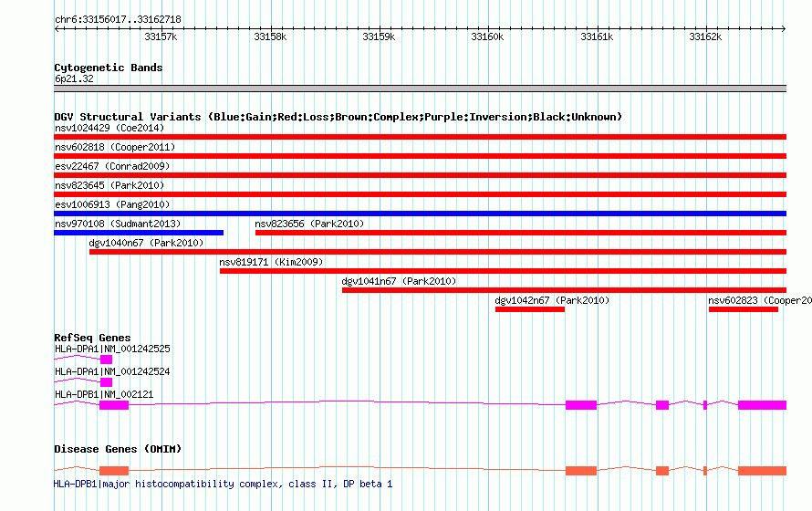Viewport: 812px width, 511px height.
Task: Click the dgv1042n67 (Park2010) label
Action: [x=552, y=300]
